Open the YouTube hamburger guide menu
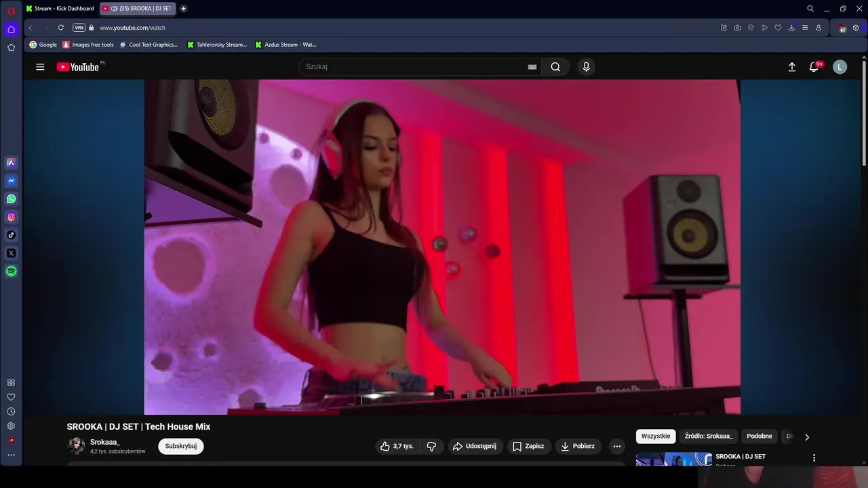 coord(40,67)
